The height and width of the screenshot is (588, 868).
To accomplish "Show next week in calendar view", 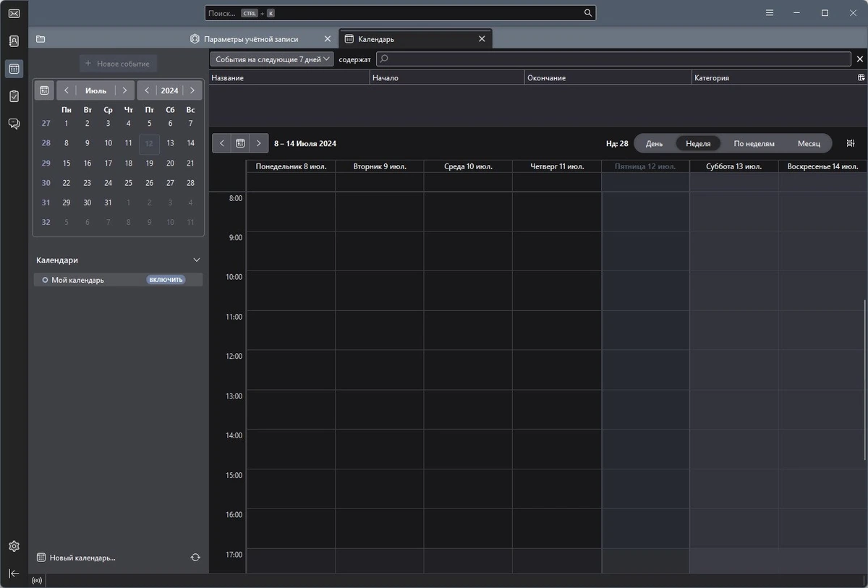I will point(260,143).
